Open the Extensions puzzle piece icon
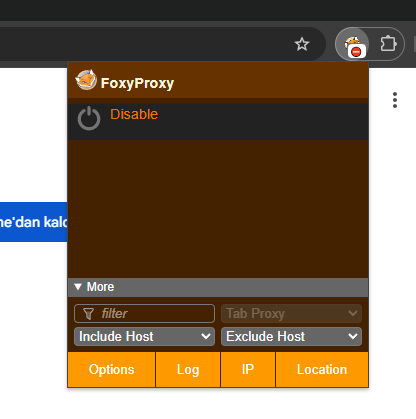Viewport: 416px width, 419px height. (388, 44)
